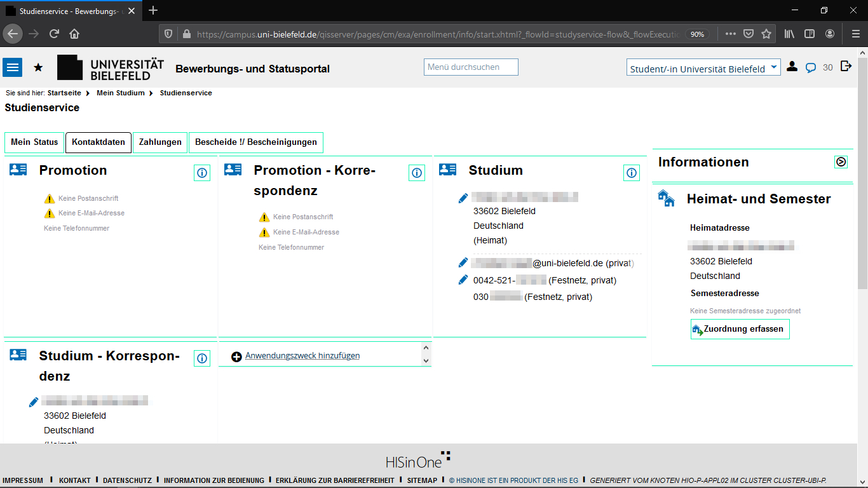Show info for the Studium card

(632, 173)
